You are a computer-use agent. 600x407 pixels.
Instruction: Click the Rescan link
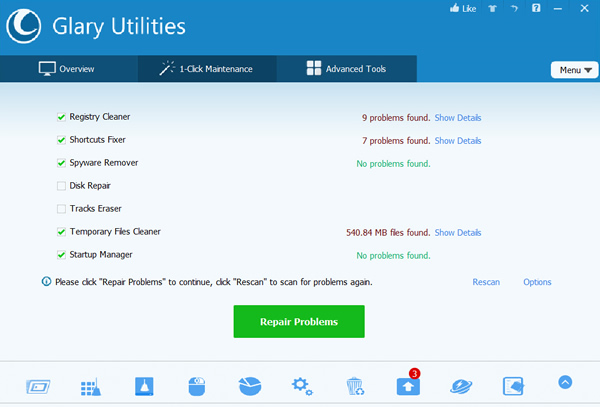point(486,282)
